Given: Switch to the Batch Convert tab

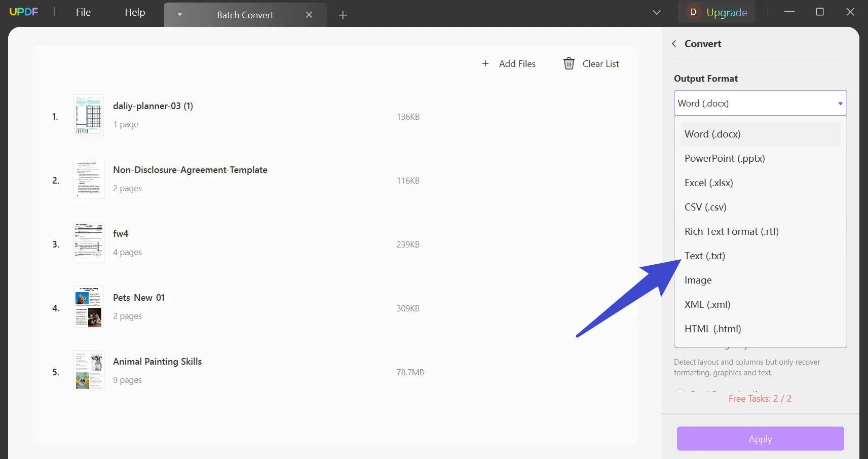Looking at the screenshot, I should pyautogui.click(x=245, y=15).
